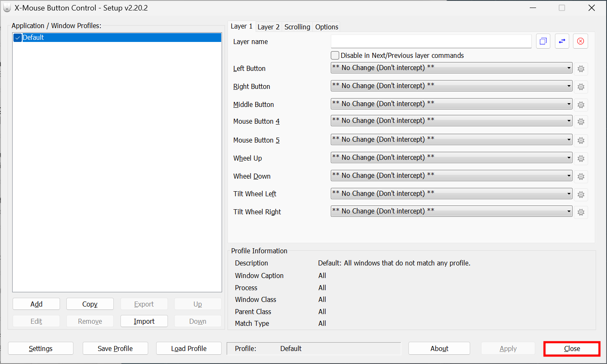The image size is (607, 364).
Task: Select the Default profile row
Action: 117,38
